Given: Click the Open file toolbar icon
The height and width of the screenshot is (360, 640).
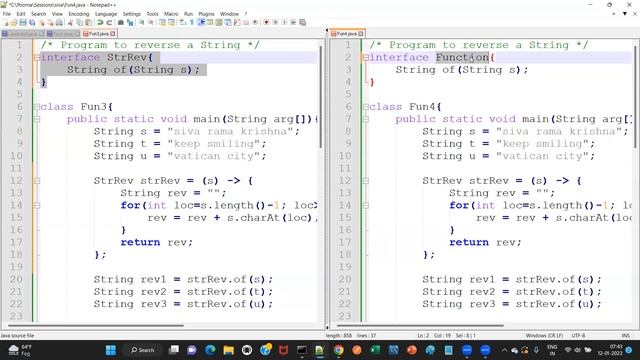Looking at the screenshot, I should click(x=14, y=22).
